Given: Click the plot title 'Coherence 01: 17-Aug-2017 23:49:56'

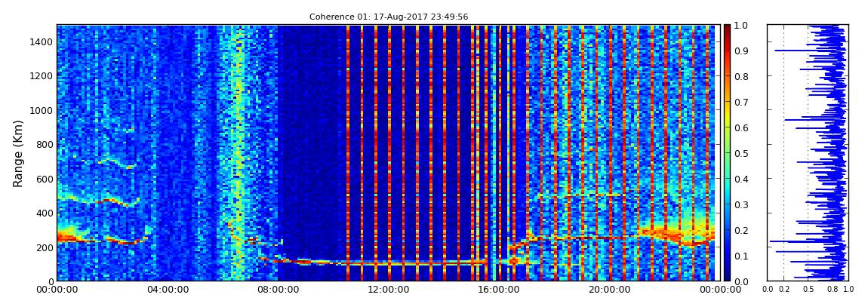Looking at the screenshot, I should (x=389, y=17).
